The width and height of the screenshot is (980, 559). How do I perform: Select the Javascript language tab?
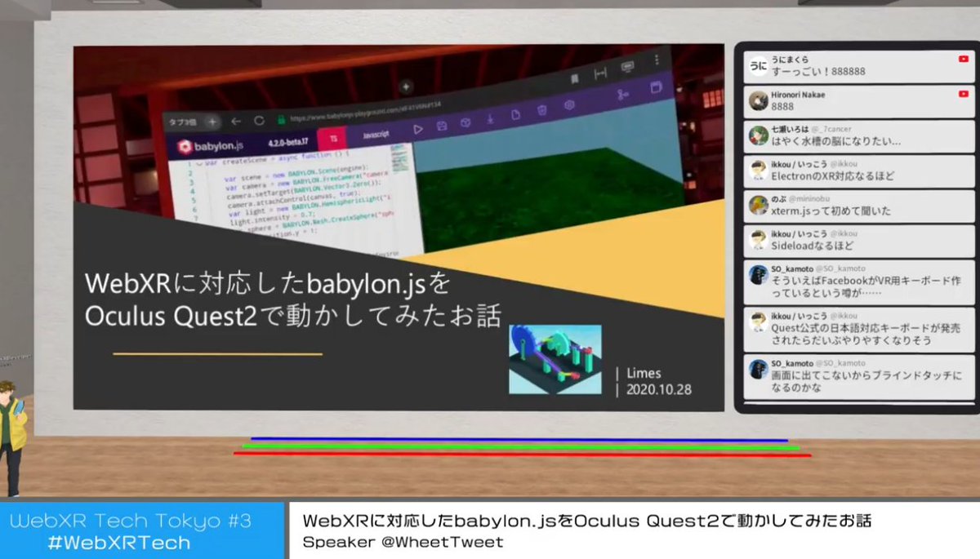pos(375,134)
